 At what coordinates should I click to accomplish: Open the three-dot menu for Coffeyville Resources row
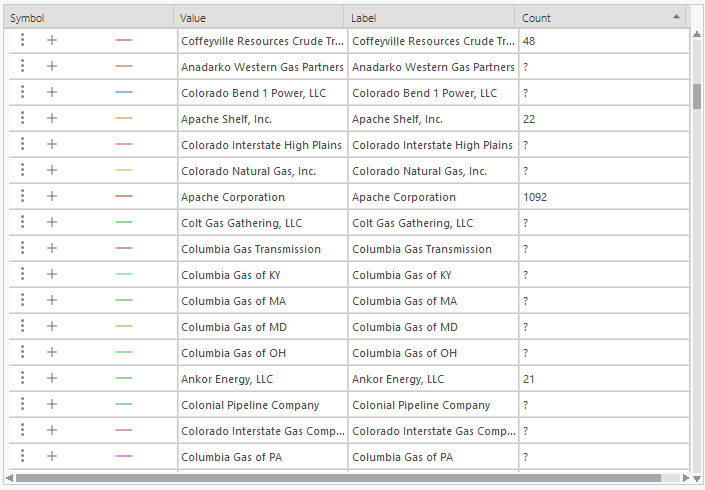(x=22, y=40)
